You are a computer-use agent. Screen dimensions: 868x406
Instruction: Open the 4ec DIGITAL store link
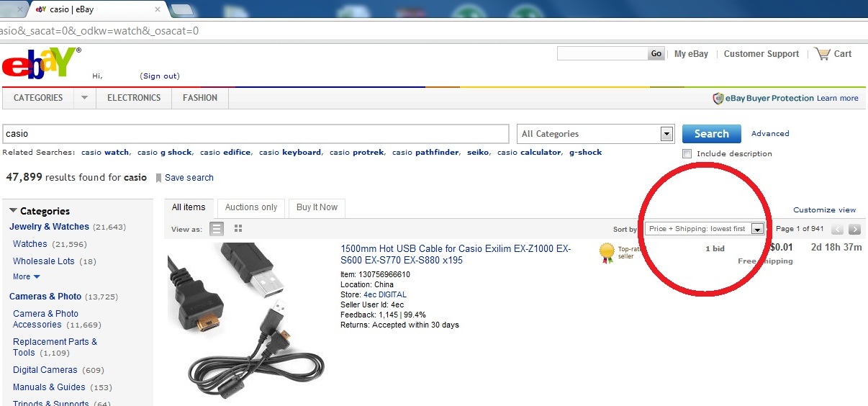pos(385,294)
